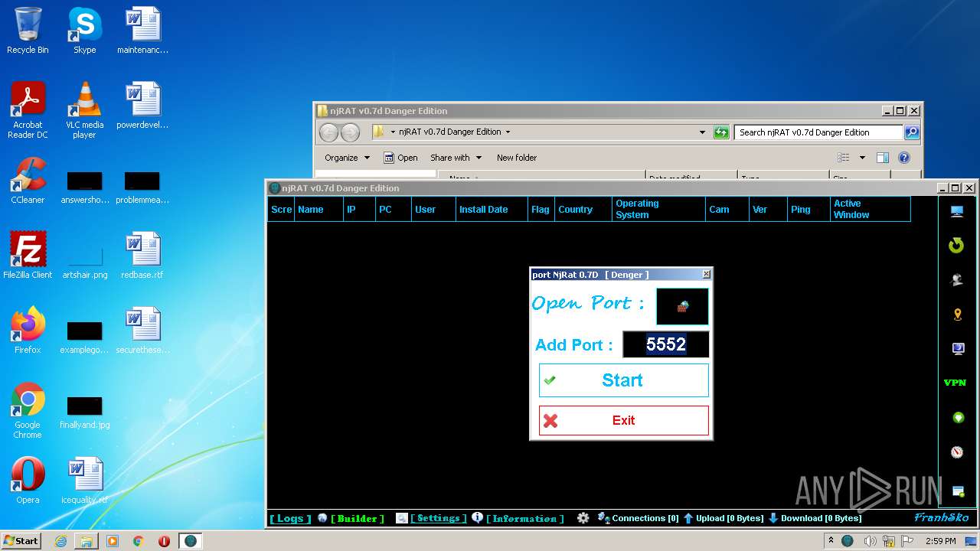Click the icon left of Settings
This screenshot has height=551, width=980.
402,518
